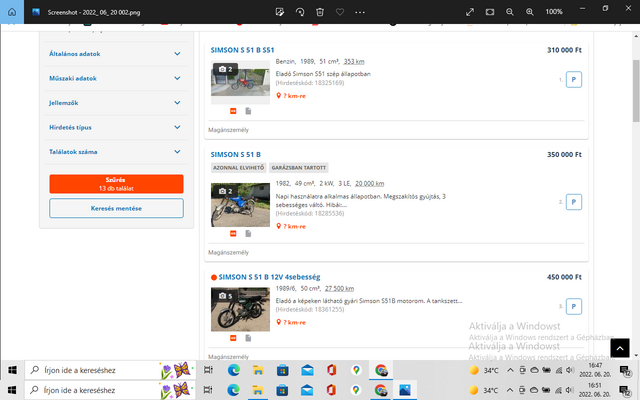Click the red badge icon under the 450 000 Ft listing photo
The width and height of the screenshot is (640, 400).
click(x=233, y=338)
